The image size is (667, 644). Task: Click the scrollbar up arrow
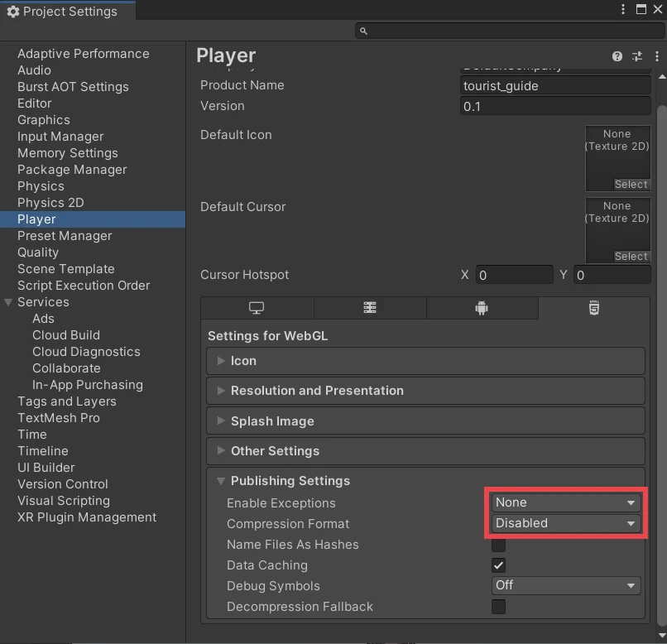click(x=662, y=77)
